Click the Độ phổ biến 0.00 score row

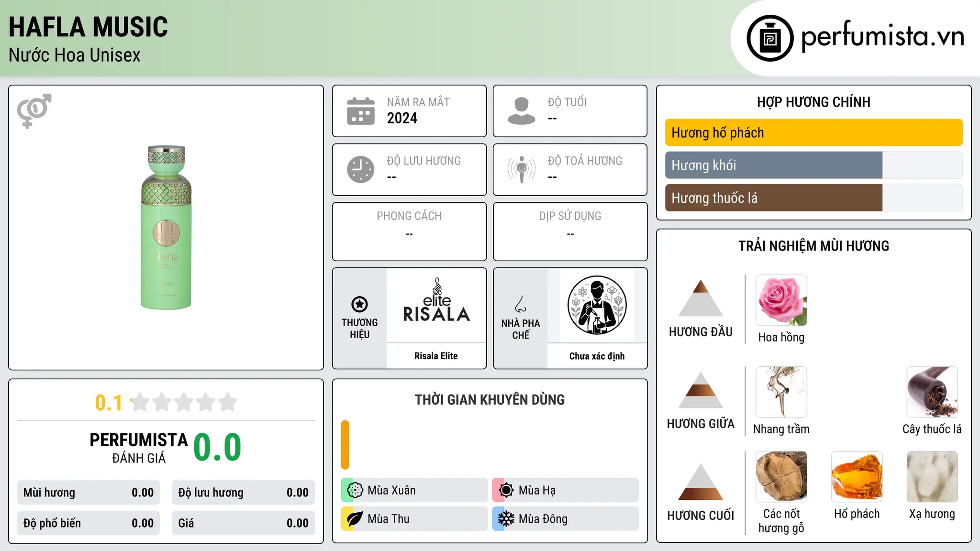pyautogui.click(x=89, y=523)
